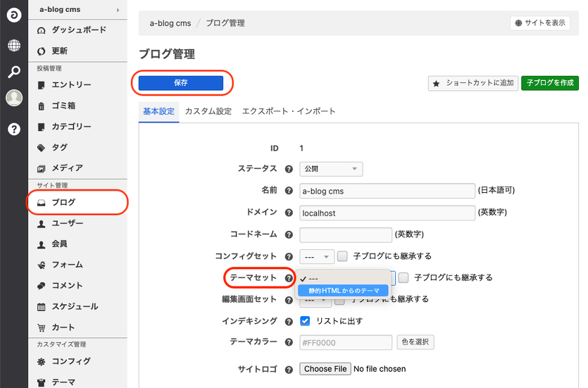The width and height of the screenshot is (588, 388).
Task: Select 静的HTMLからのテーマ option
Action: pos(344,290)
